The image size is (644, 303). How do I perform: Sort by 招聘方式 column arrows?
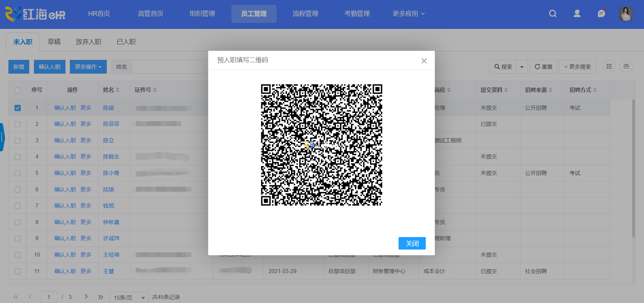click(595, 90)
